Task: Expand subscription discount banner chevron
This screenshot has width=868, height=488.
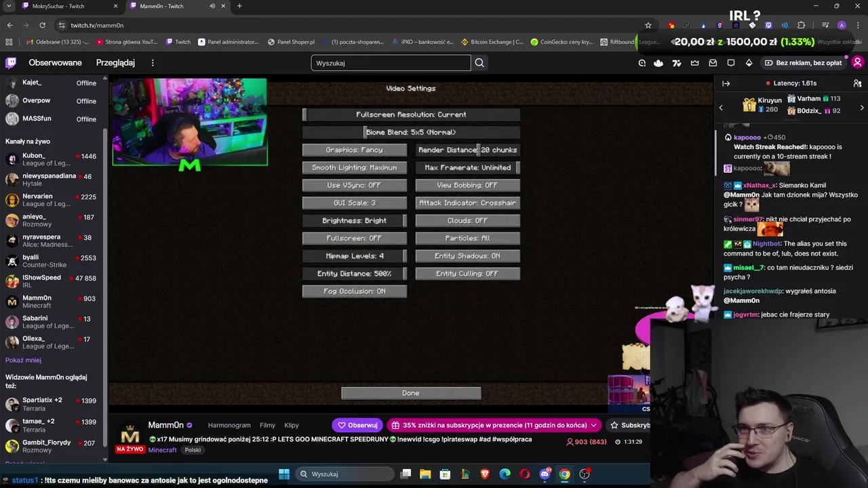Action: 593,425
